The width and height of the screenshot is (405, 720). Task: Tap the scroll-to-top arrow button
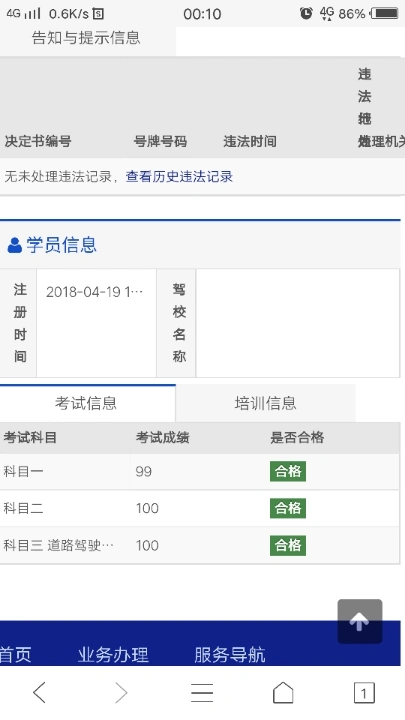pyautogui.click(x=360, y=621)
